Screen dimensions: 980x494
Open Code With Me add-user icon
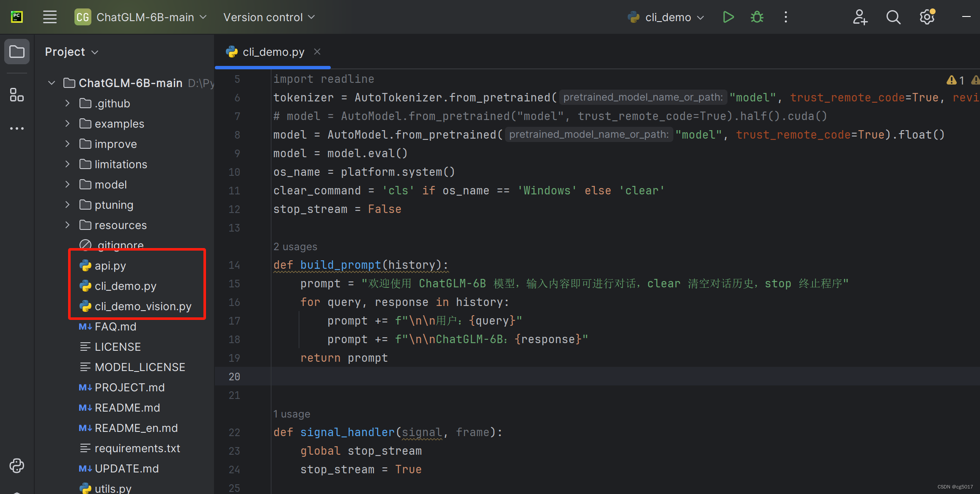(x=860, y=17)
